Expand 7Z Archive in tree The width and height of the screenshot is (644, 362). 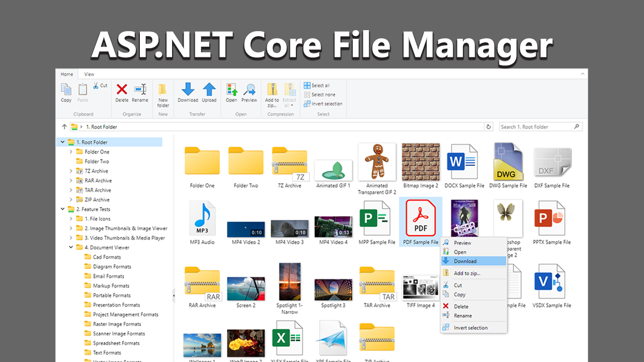click(71, 171)
